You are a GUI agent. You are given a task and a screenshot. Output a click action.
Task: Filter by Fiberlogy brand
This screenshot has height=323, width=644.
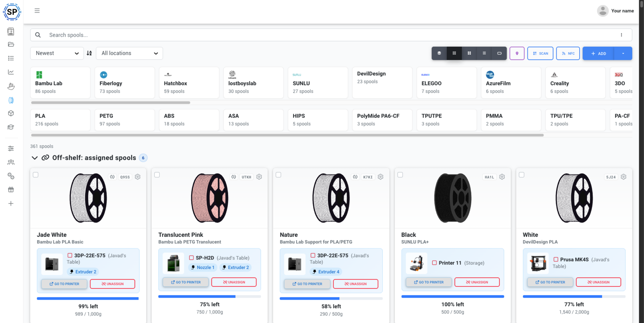point(125,82)
